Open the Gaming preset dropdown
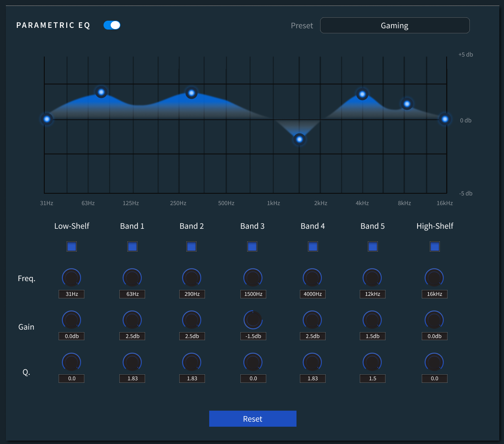Screen dimensions: 504x444 coord(394,25)
